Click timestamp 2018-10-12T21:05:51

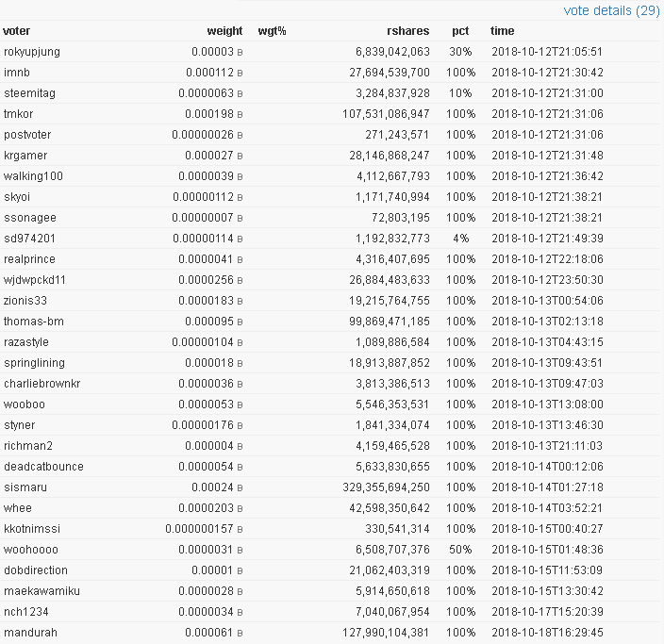(x=547, y=52)
